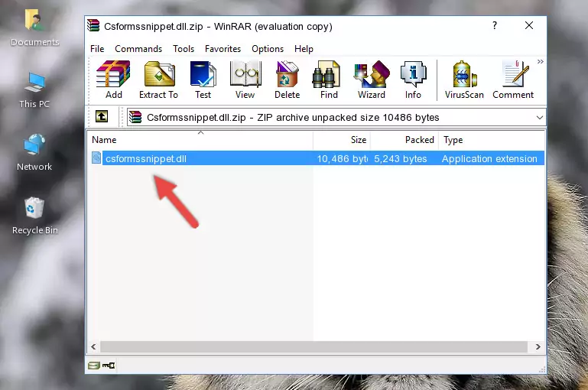Click the 5,243 bytes packed cell
This screenshot has width=588, height=390.
(x=401, y=158)
